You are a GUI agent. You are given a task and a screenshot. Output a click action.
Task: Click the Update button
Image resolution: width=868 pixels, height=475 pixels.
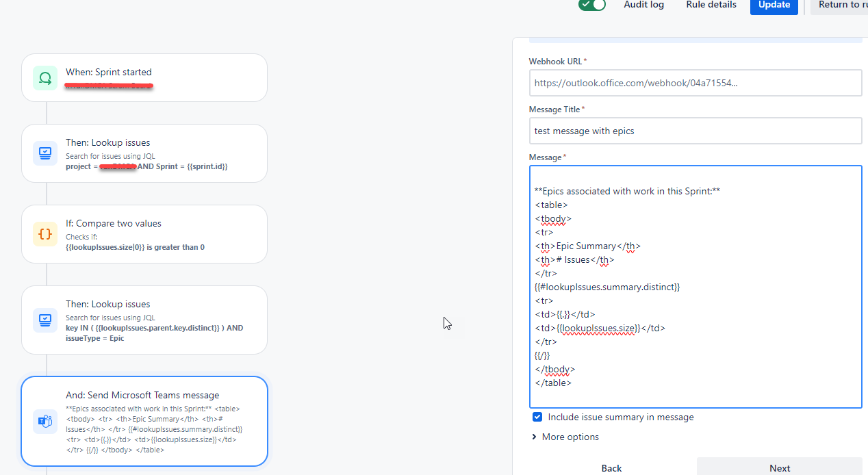click(774, 5)
